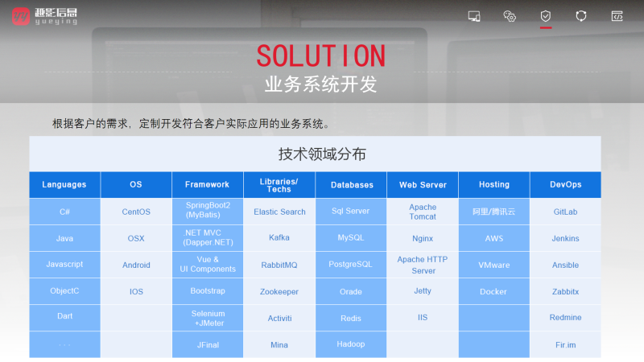Click the IIS cell
644x362 pixels.
423,318
